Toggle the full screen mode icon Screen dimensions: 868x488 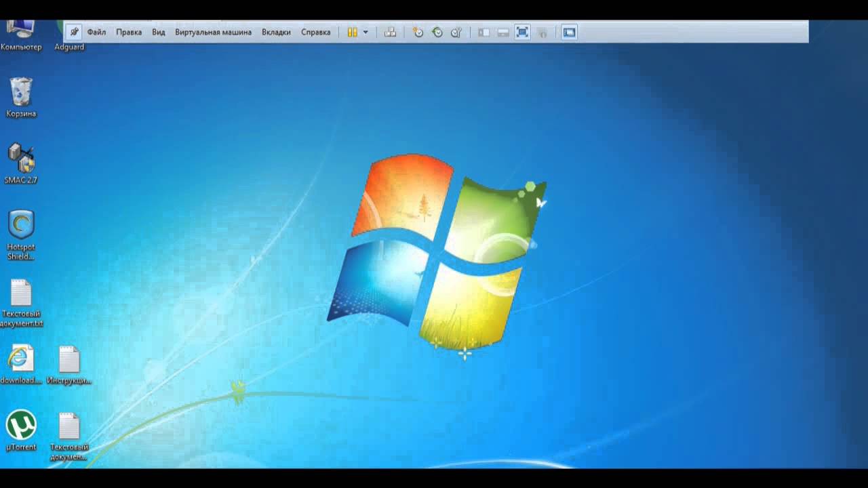[x=522, y=32]
